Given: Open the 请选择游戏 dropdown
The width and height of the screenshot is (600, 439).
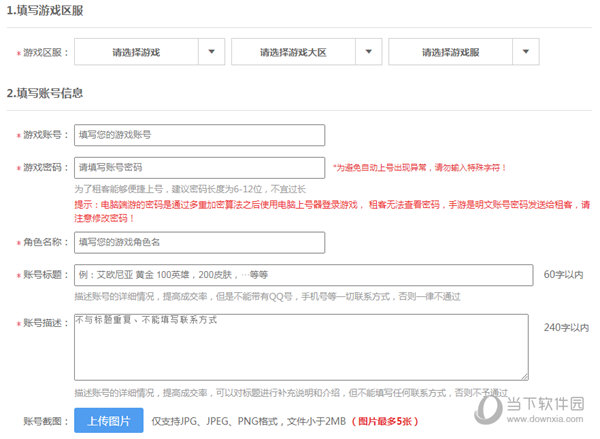Looking at the screenshot, I should 149,52.
